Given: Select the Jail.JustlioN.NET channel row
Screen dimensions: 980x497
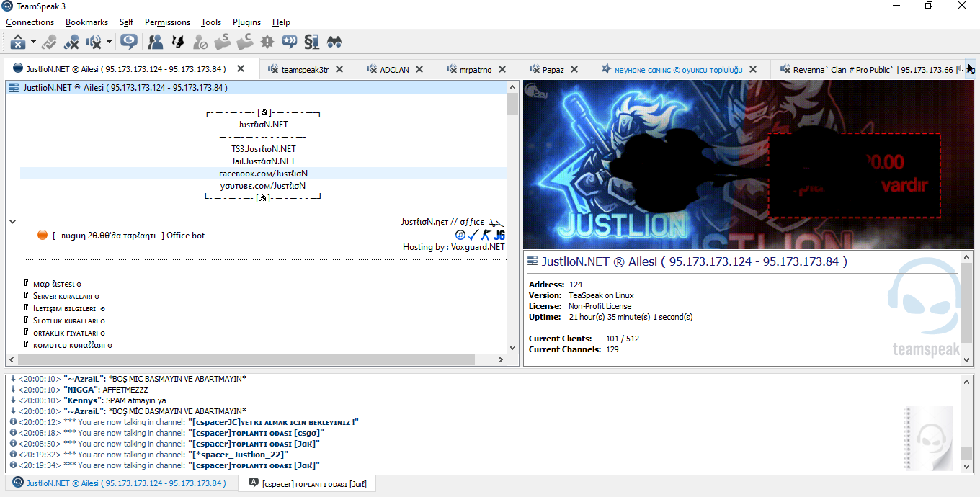Looking at the screenshot, I should tap(264, 161).
